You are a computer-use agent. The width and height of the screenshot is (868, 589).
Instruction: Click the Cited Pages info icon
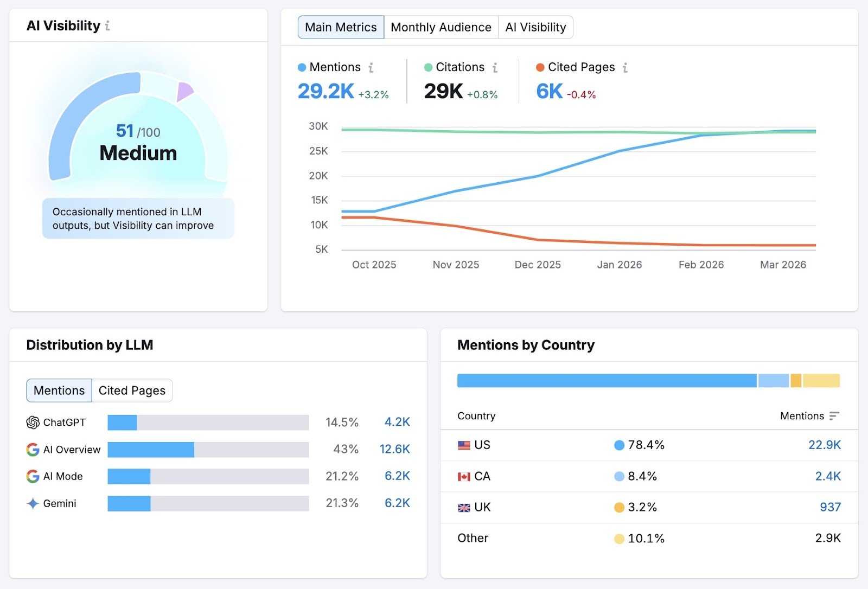coord(626,67)
